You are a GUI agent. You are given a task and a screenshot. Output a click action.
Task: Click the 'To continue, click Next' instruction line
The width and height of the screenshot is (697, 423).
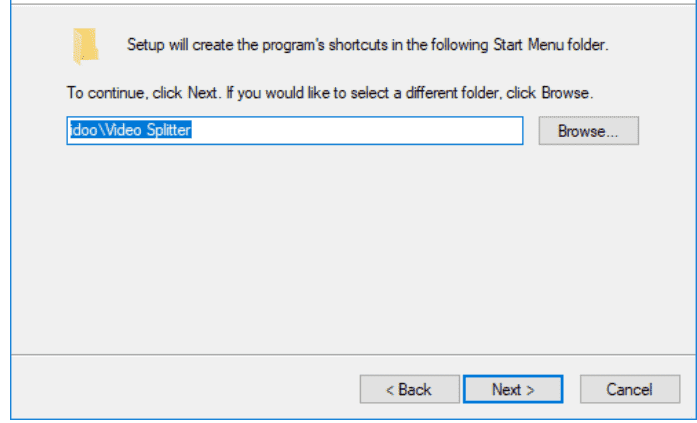pos(330,93)
